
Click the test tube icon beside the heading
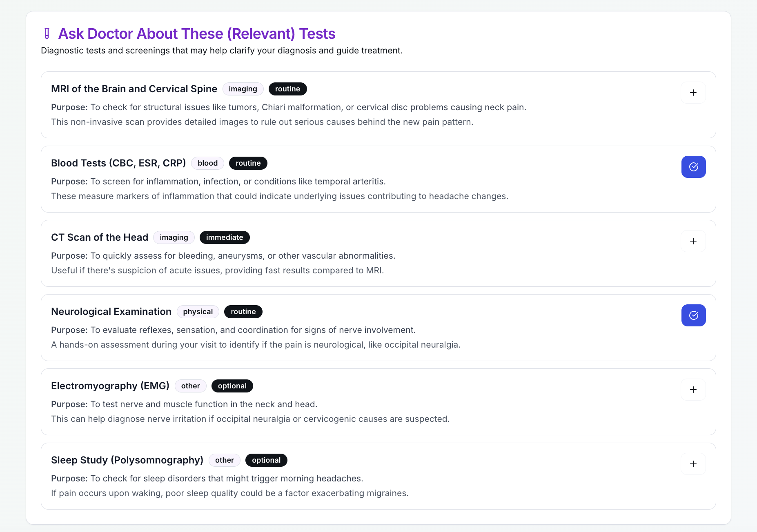47,33
